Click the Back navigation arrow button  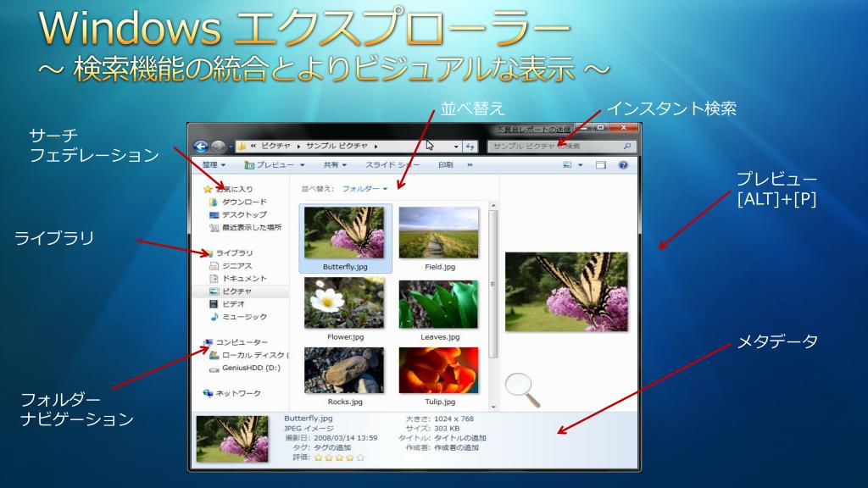tap(201, 146)
